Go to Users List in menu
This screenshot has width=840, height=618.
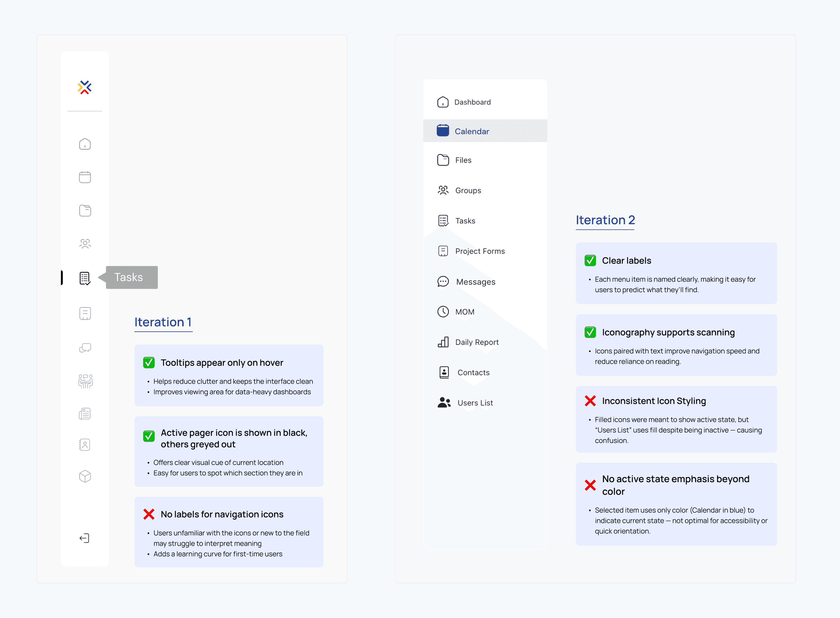click(474, 403)
